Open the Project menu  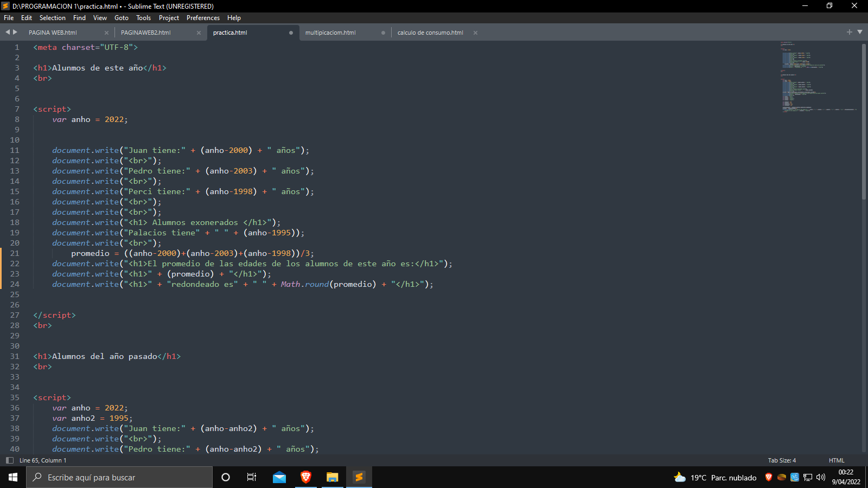pyautogui.click(x=169, y=18)
